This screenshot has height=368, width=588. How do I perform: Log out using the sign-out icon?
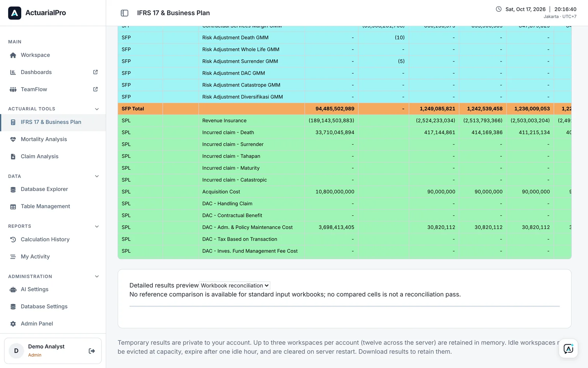[92, 351]
